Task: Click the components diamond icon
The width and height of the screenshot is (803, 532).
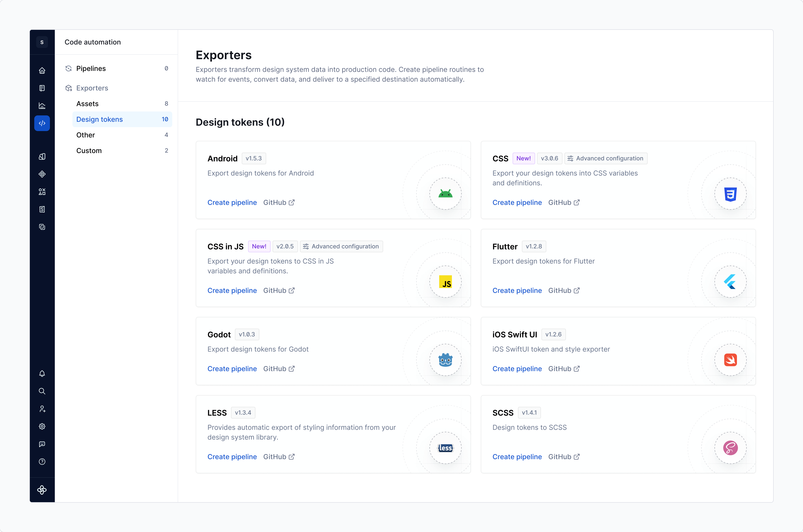Action: [x=42, y=174]
